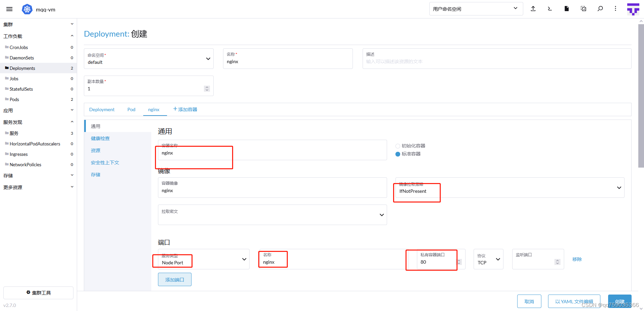644x311 pixels.
Task: Copy kubeconfig to clipboard icon
Action: [583, 9]
